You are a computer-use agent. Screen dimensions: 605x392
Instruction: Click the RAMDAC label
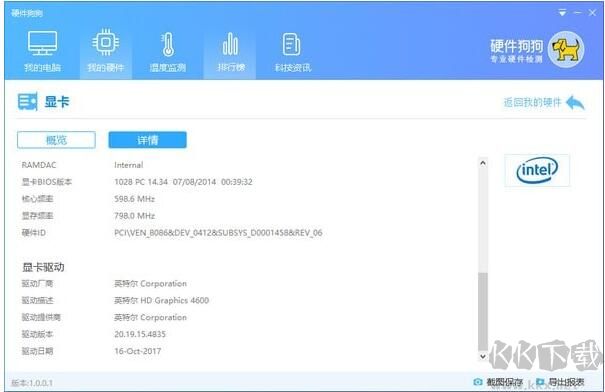39,165
